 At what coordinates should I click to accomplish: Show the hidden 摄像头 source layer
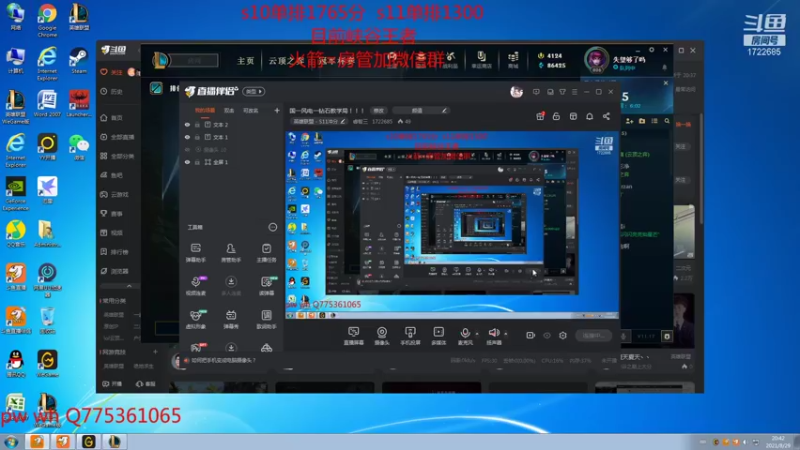pos(187,149)
